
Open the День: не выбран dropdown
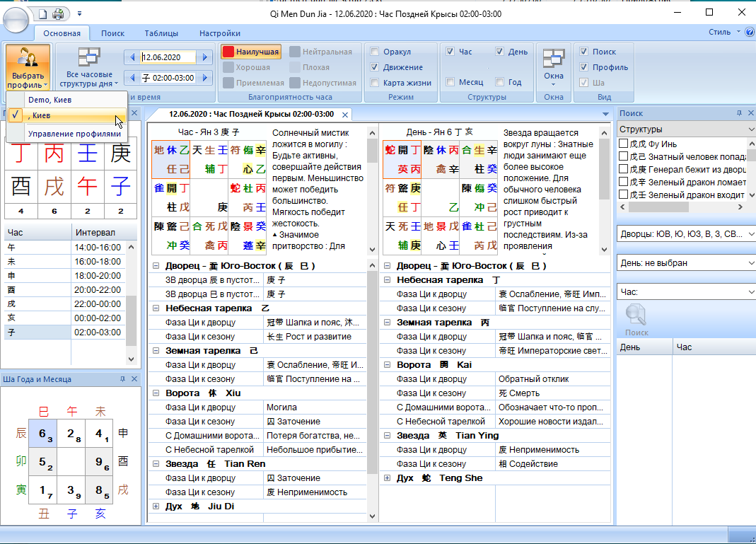click(751, 263)
